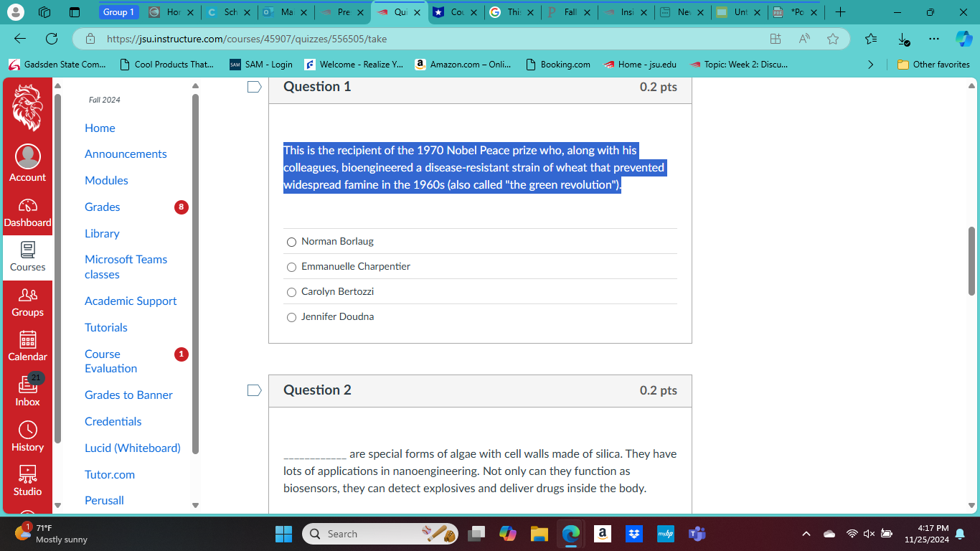
Task: Open the browser Downloads panel
Action: click(x=903, y=39)
